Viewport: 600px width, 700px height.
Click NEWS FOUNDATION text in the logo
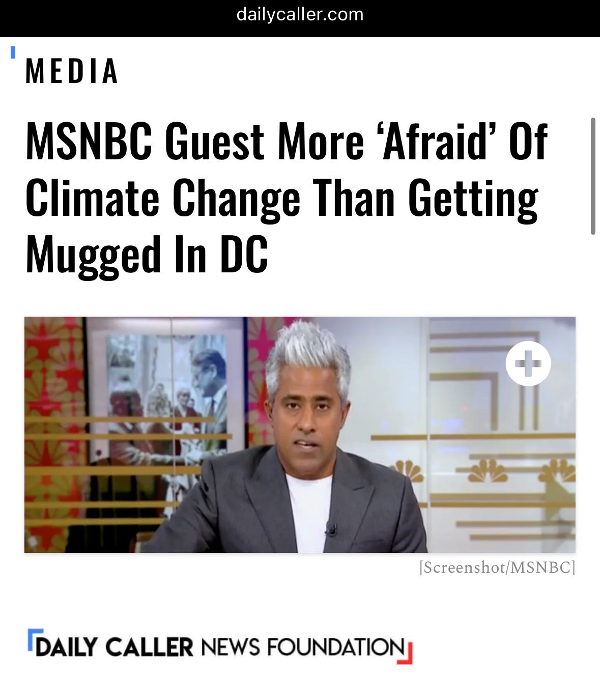tap(303, 647)
